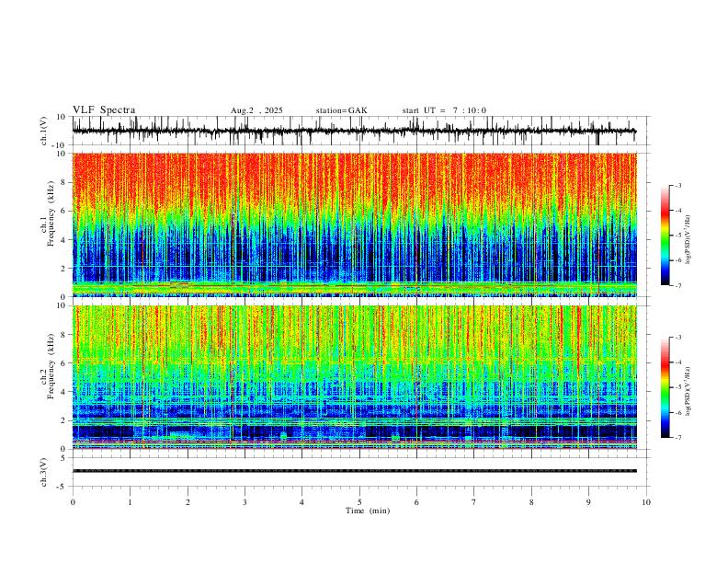Viewport: 728px width, 563px height.
Task: Click the "0" tick on Time axis
Action: coord(73,502)
